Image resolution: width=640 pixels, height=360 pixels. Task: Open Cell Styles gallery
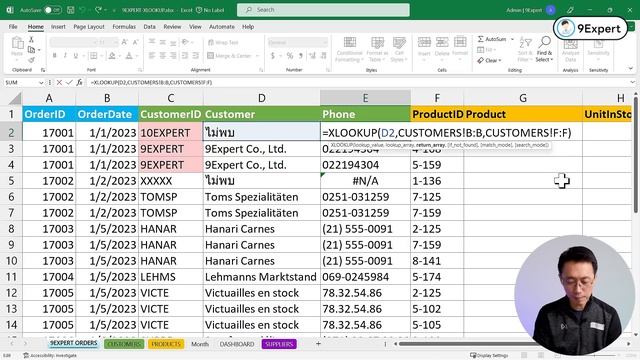pos(399,49)
